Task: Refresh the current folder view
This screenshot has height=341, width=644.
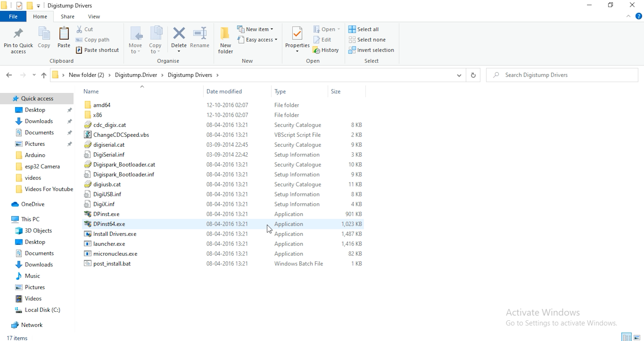Action: 473,75
